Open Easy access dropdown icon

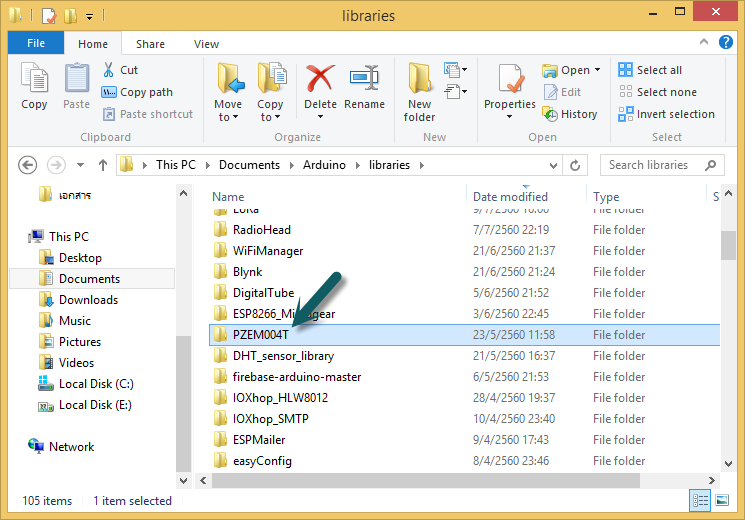[x=455, y=91]
